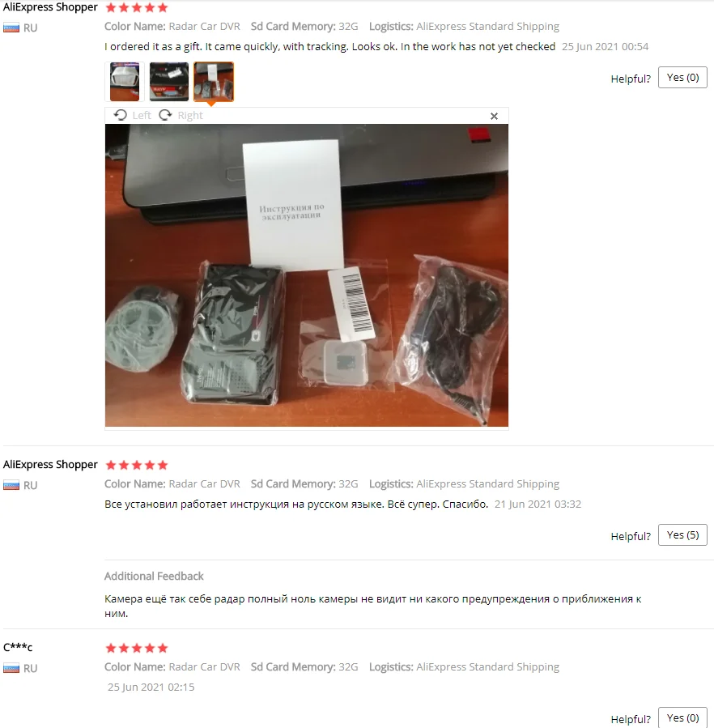Click the C***c reviewer name
The width and height of the screenshot is (714, 728).
click(18, 647)
